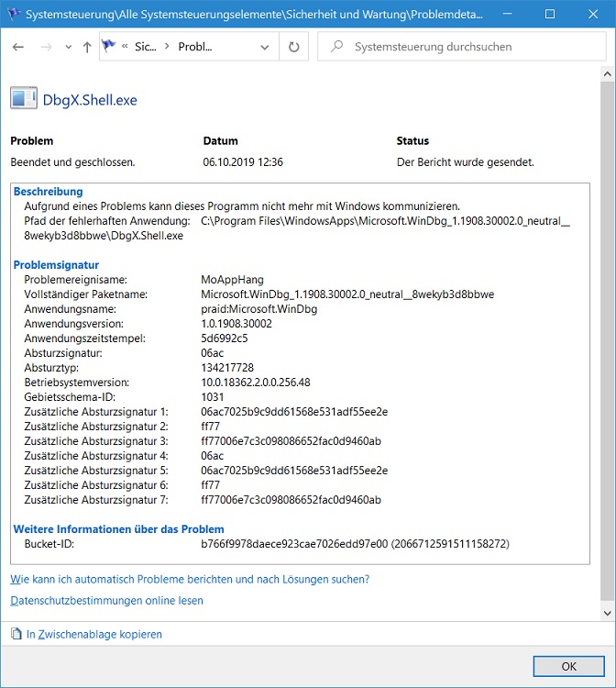This screenshot has width=616, height=688.
Task: Maximize the Problemdetails window
Action: click(x=550, y=14)
